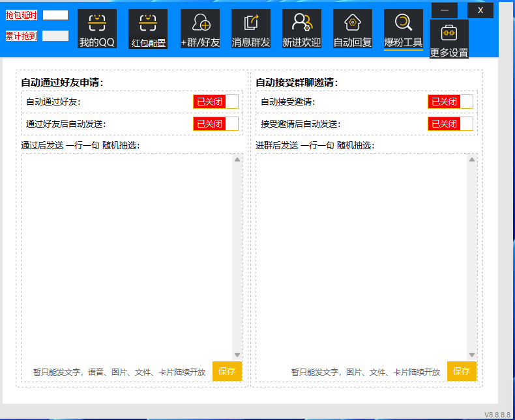
Task: Select the 新进欢迎 welcome icon
Action: coord(301,23)
